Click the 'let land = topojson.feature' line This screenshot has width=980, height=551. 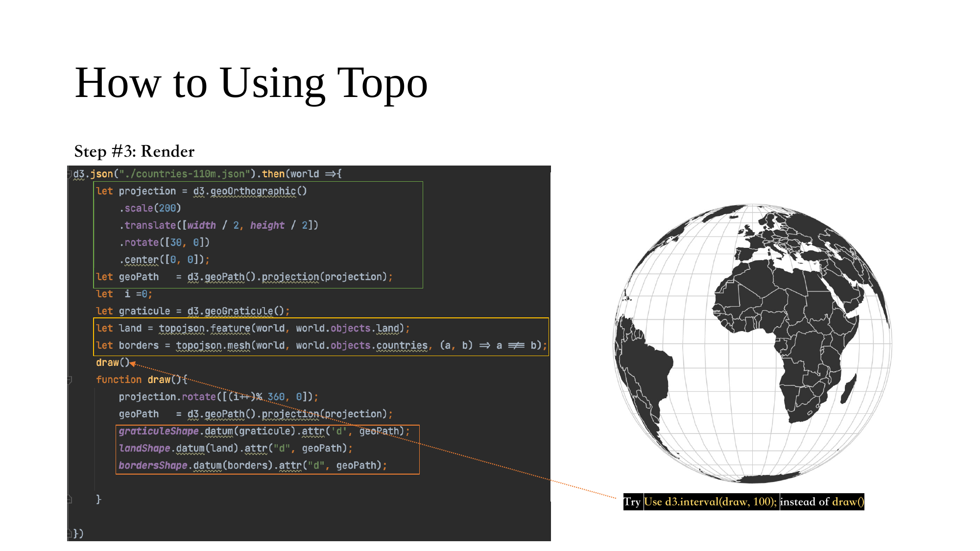(x=253, y=328)
